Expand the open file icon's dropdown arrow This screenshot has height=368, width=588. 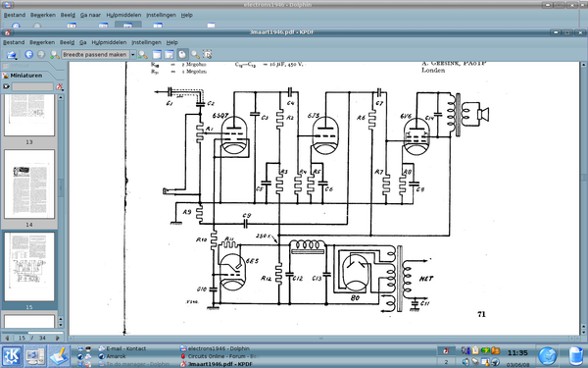point(16,59)
